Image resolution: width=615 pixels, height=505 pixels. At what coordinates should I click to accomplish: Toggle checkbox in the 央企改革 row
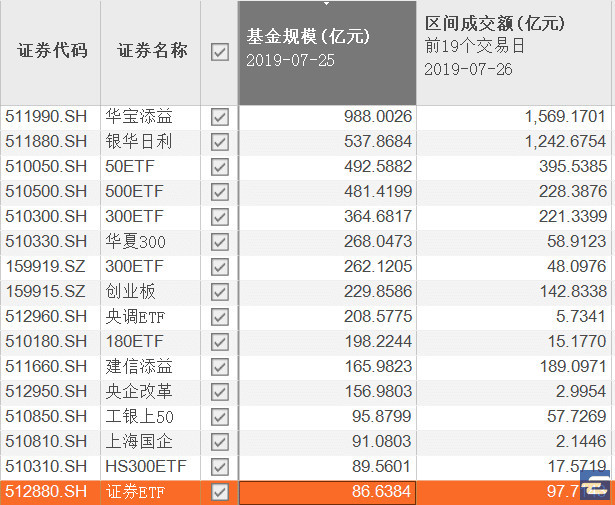220,392
